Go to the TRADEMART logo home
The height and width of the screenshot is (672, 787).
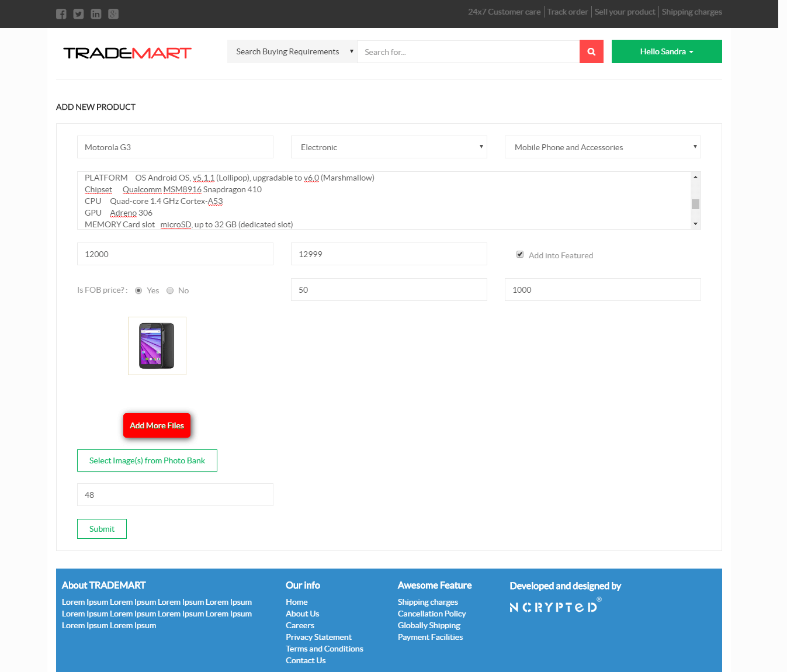tap(127, 53)
